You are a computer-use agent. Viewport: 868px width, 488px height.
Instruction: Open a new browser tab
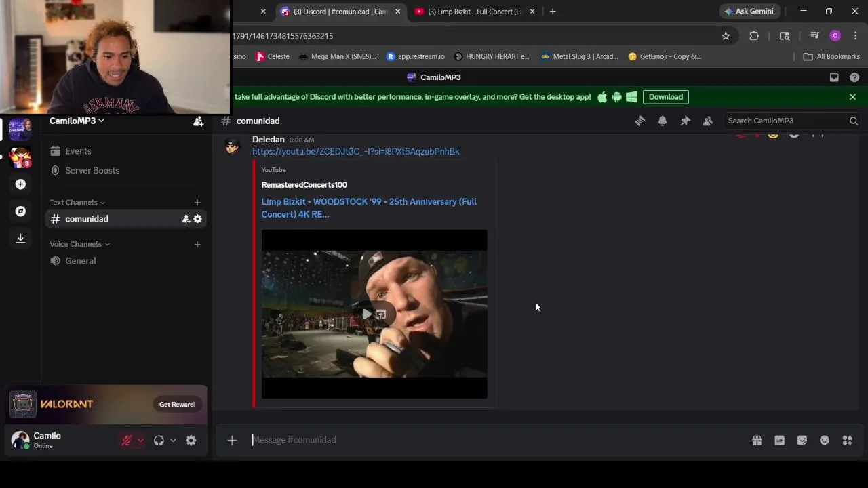[553, 12]
